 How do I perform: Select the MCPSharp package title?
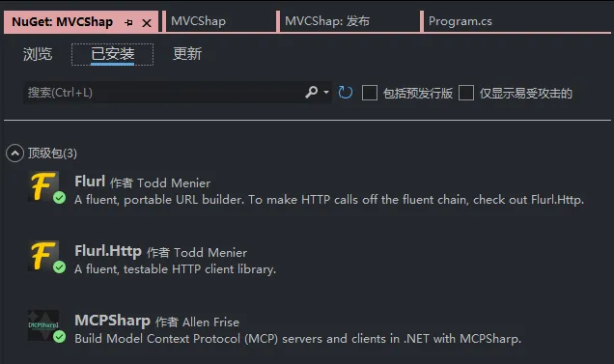[112, 321]
